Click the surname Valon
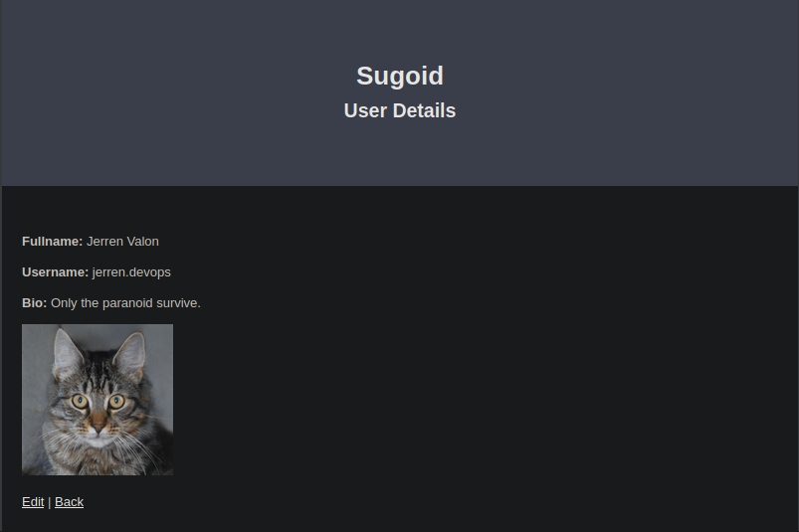This screenshot has width=799, height=532. [142, 242]
